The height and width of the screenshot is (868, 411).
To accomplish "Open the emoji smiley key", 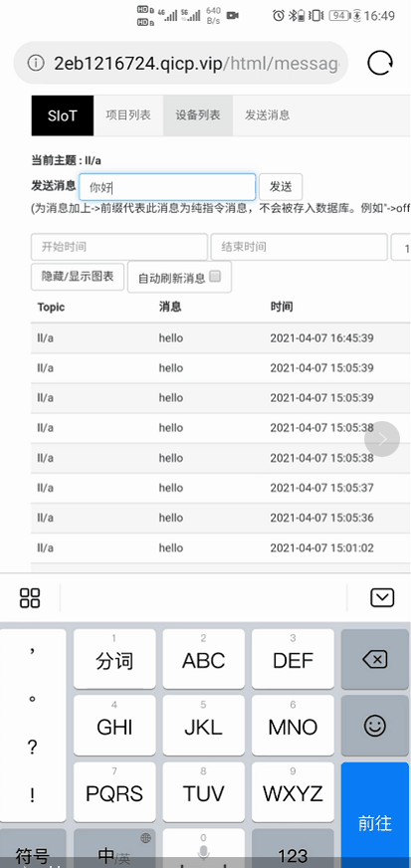I will click(x=375, y=726).
